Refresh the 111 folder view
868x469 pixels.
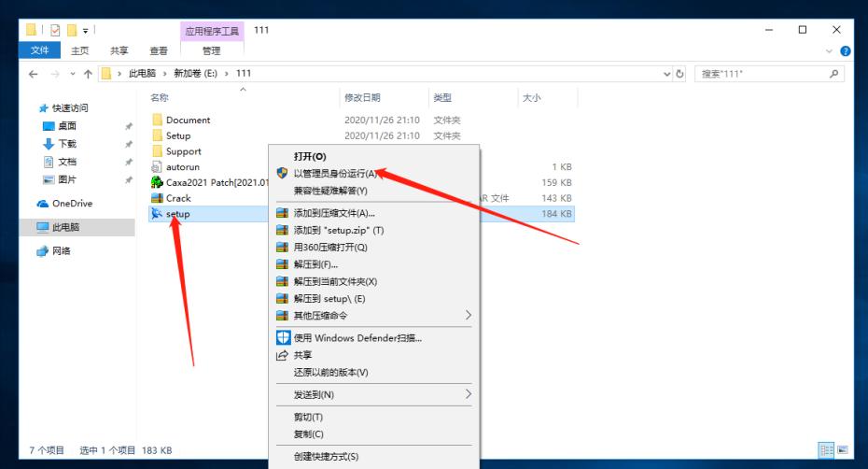pos(679,74)
